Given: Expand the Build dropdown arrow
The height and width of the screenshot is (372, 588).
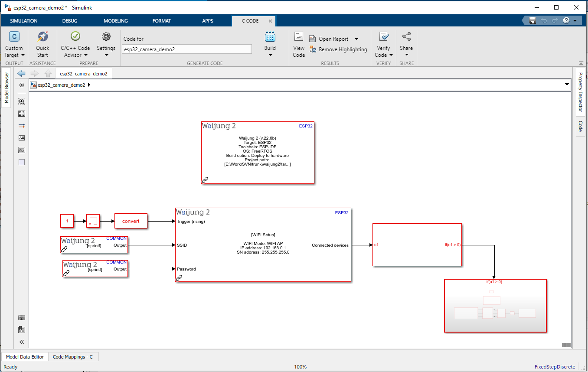Looking at the screenshot, I should tap(270, 55).
